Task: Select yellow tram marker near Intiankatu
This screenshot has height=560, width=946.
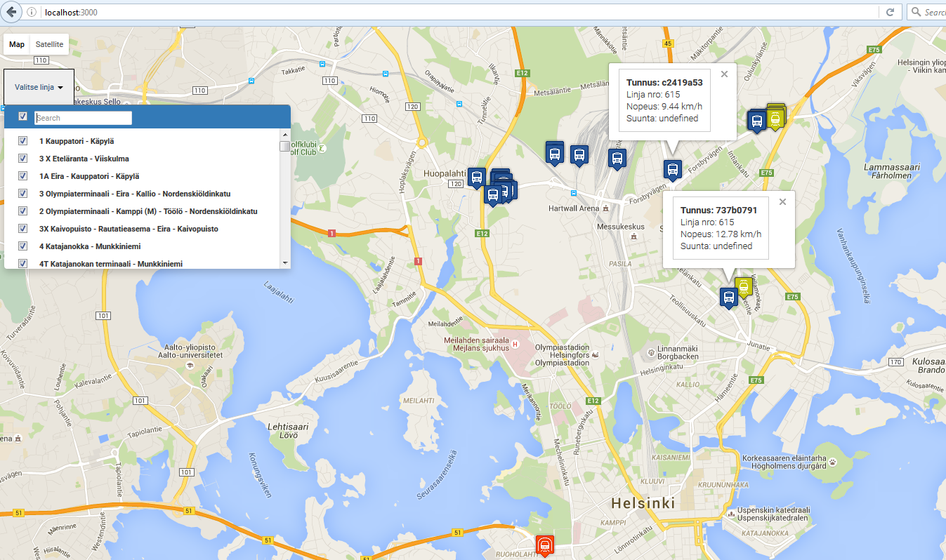Action: [775, 119]
